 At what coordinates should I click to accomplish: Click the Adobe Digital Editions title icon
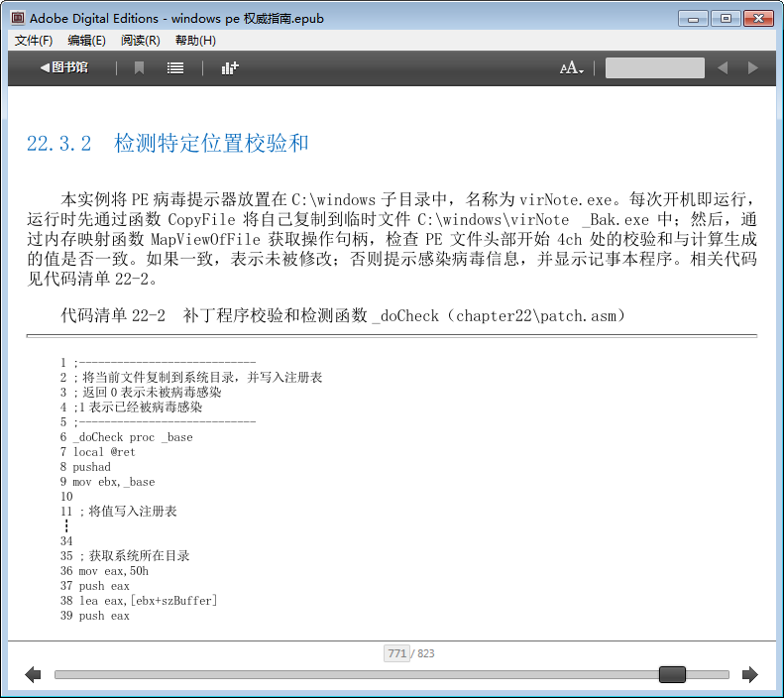click(18, 18)
